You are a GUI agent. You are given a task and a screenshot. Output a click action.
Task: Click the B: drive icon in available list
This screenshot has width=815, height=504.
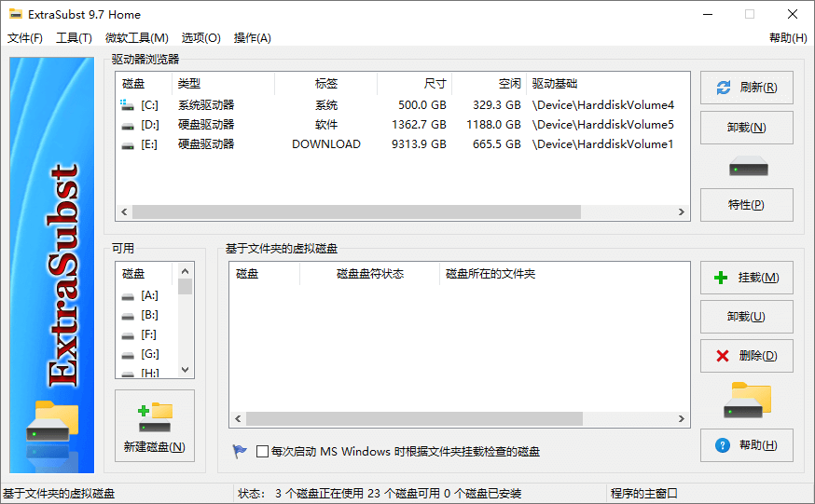[x=128, y=316]
